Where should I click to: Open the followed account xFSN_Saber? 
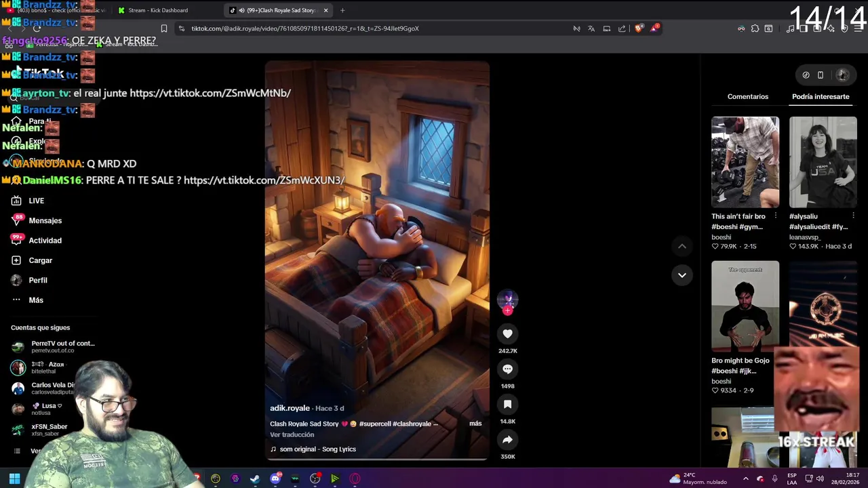(x=39, y=430)
